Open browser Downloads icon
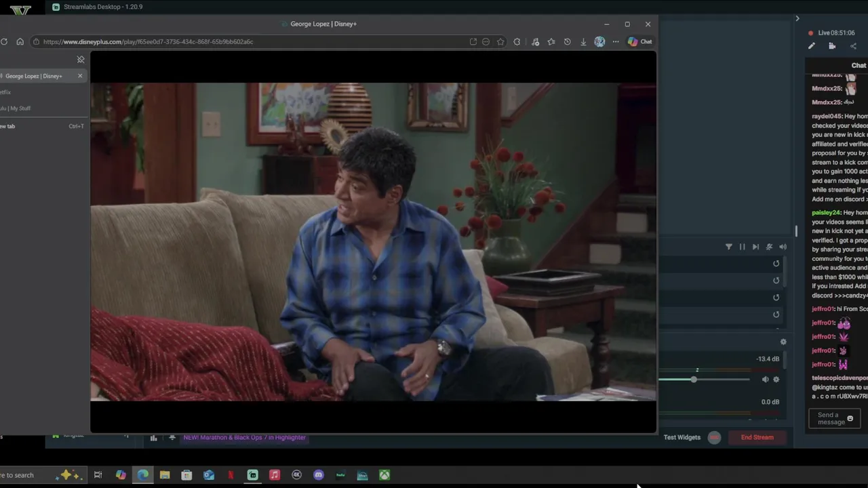 coord(583,42)
